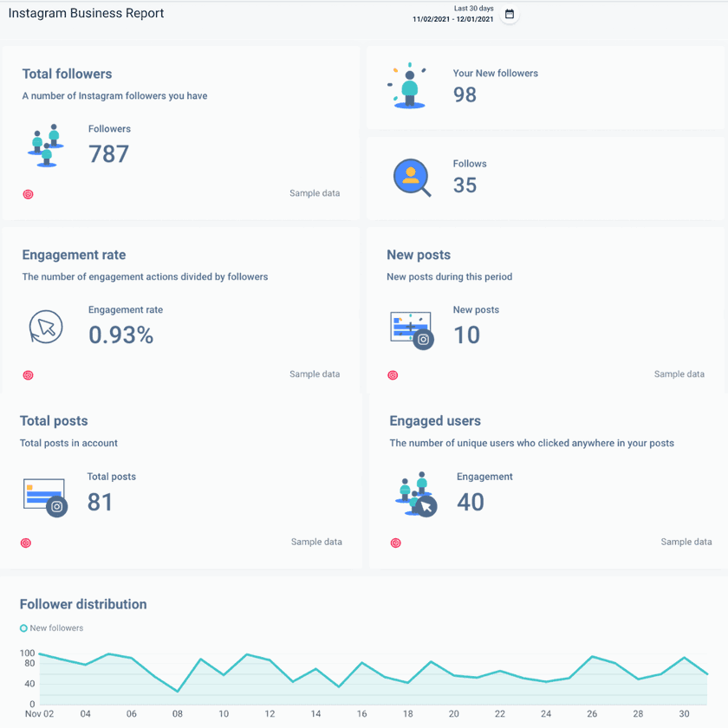
Task: Click the New posts Instagram post icon
Action: [x=411, y=327]
